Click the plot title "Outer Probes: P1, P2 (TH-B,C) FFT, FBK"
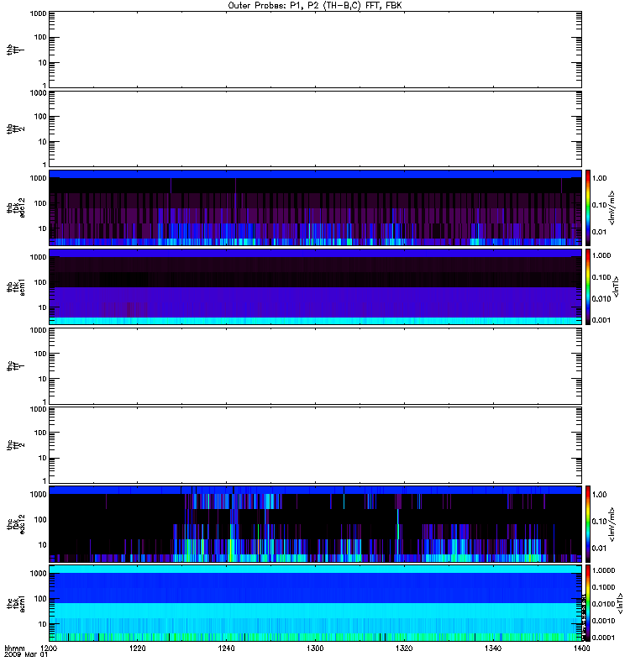Screen dimensions: 630x672 point(315,6)
